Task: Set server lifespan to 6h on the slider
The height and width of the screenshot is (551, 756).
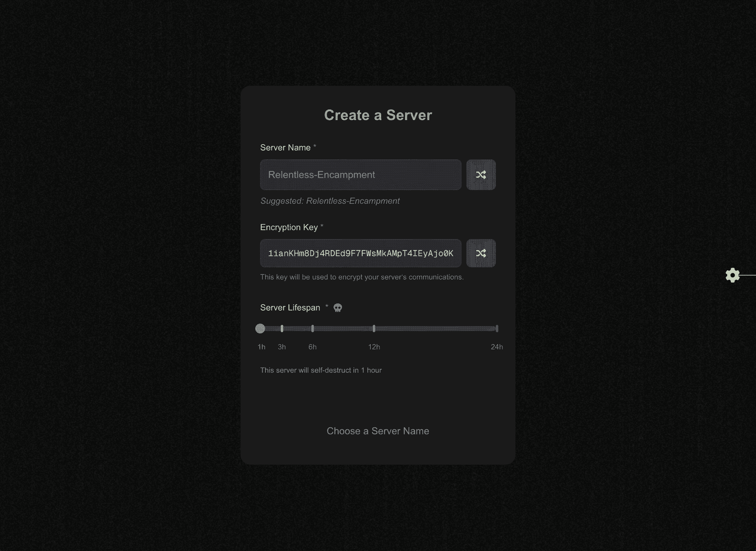Action: click(x=313, y=328)
